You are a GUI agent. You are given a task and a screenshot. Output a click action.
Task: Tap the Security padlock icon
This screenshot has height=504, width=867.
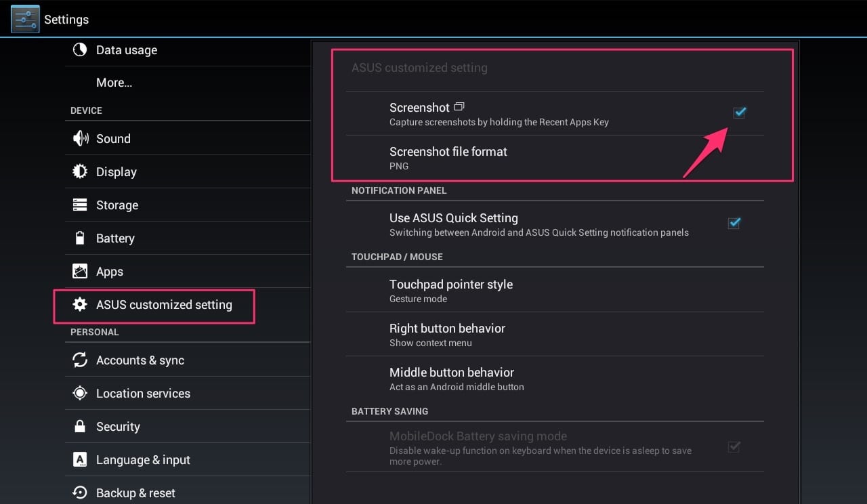(80, 426)
